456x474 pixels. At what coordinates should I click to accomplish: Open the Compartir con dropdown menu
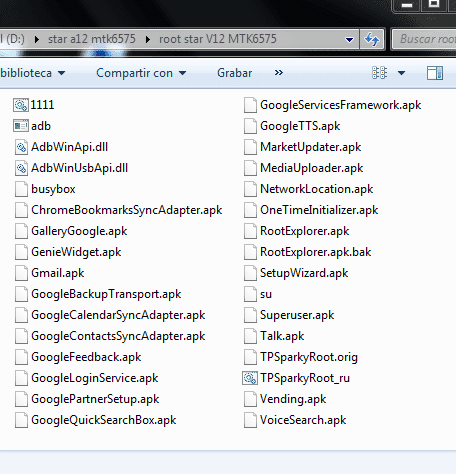pyautogui.click(x=141, y=73)
